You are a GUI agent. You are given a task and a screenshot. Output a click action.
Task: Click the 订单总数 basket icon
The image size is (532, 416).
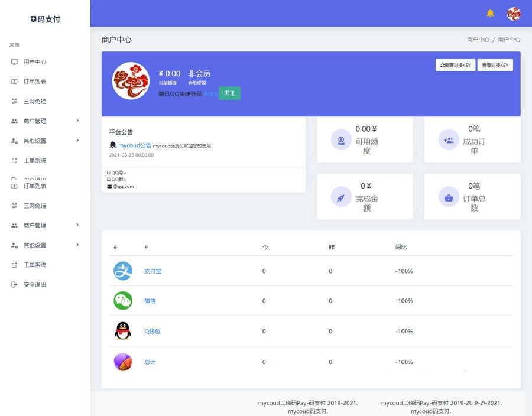pyautogui.click(x=449, y=197)
